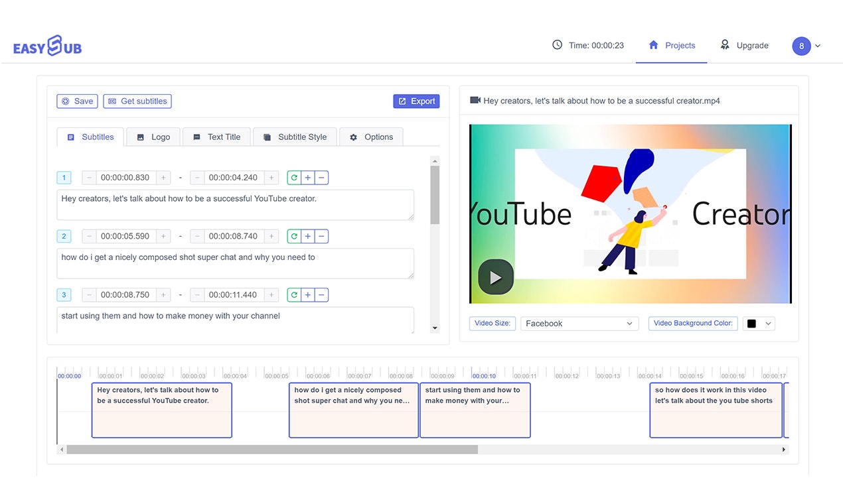Edit the text of subtitle 2
This screenshot has height=504, width=843.
[x=236, y=263]
